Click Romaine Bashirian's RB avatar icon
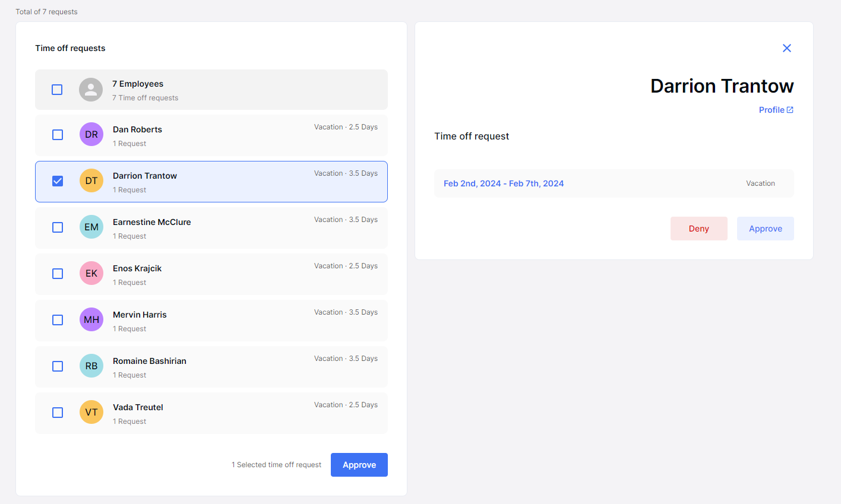Image resolution: width=841 pixels, height=504 pixels. pos(91,366)
